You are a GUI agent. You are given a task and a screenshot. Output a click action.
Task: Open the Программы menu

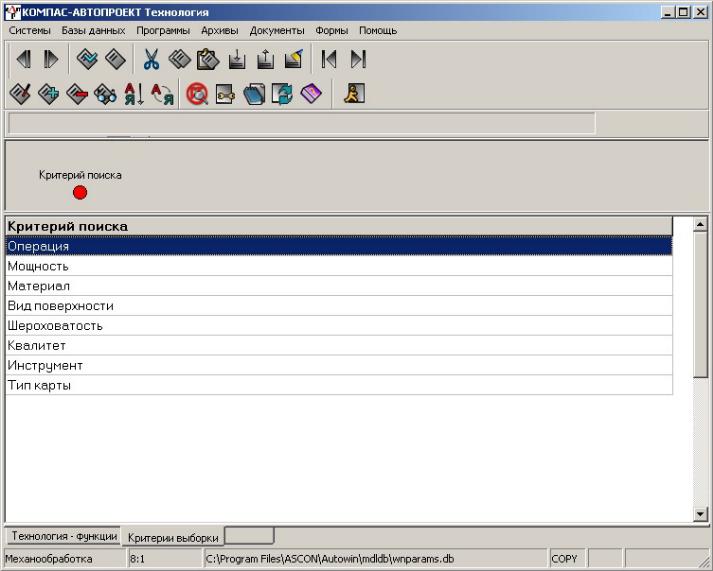(163, 30)
